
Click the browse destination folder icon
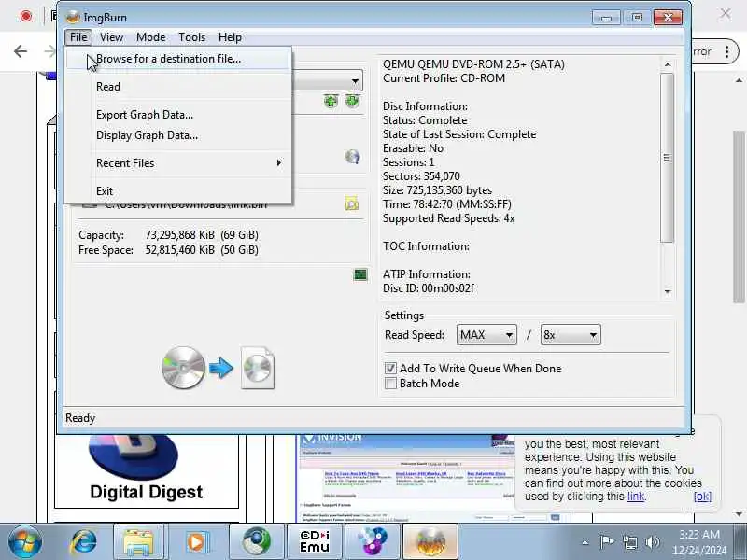click(352, 203)
